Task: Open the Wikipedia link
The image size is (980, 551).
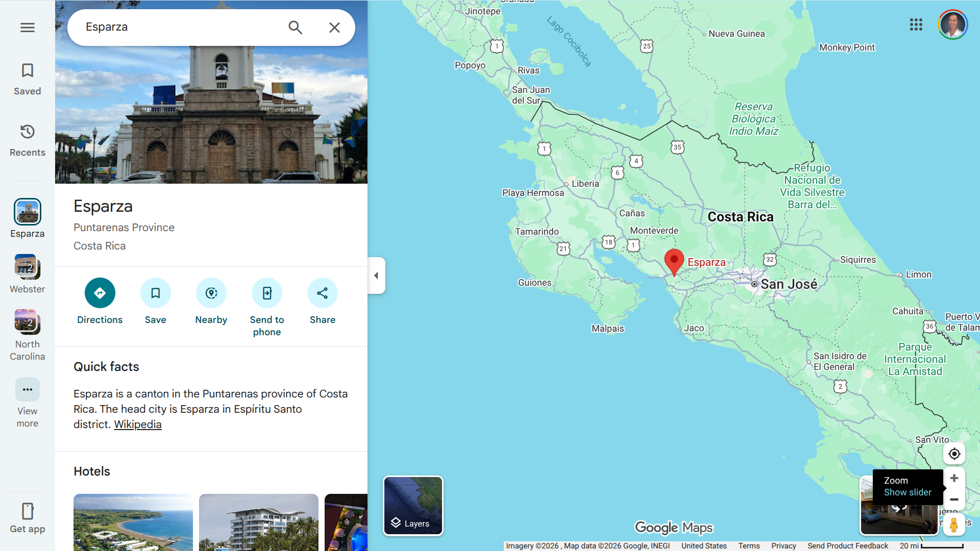Action: click(x=138, y=424)
